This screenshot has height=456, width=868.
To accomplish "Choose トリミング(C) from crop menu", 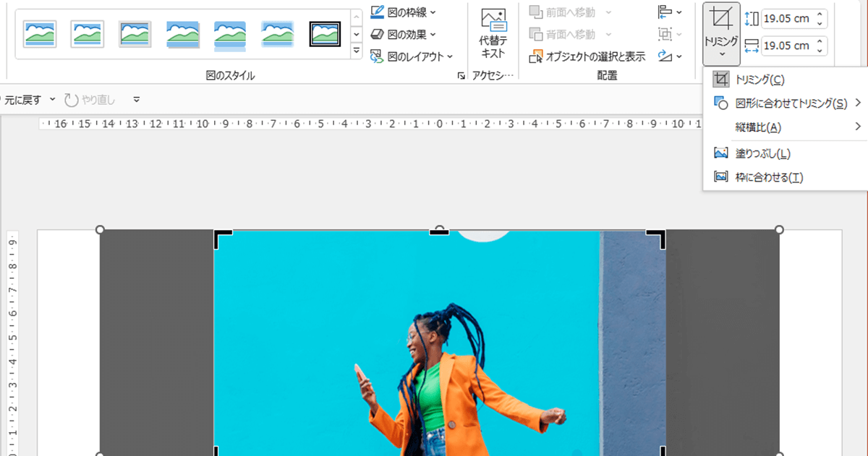I will pyautogui.click(x=785, y=80).
